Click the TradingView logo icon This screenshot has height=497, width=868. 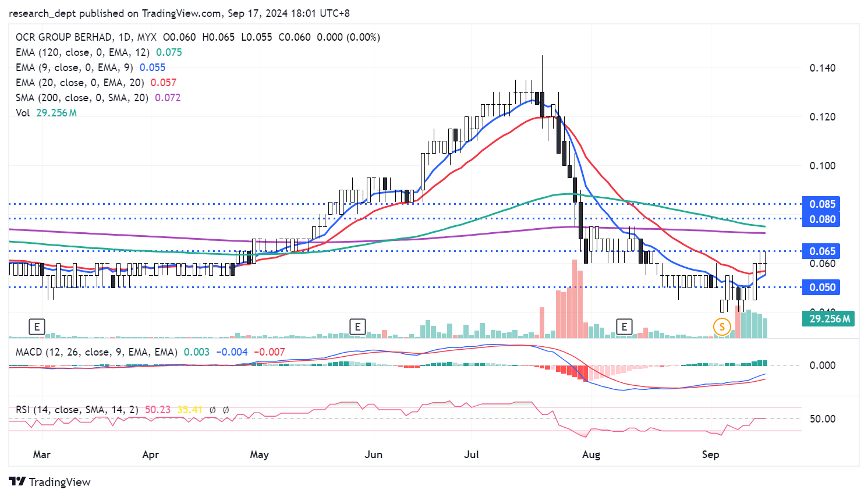(x=17, y=481)
